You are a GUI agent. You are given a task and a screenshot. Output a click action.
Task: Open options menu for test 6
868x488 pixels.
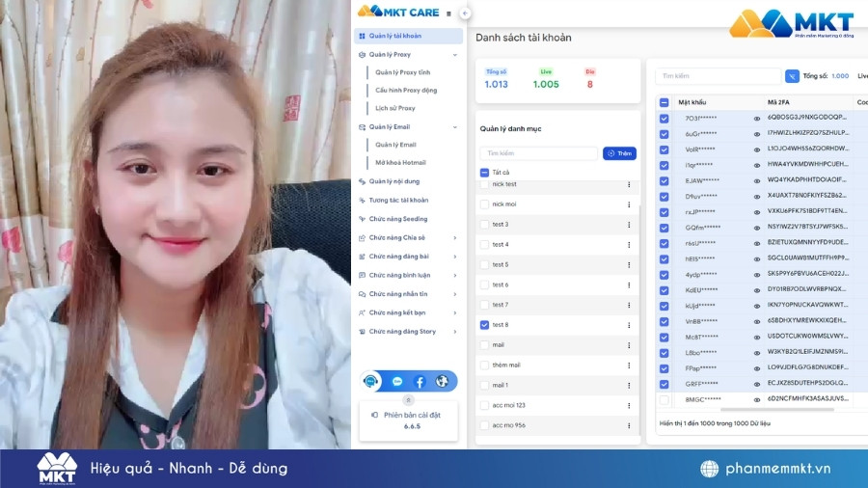click(x=629, y=285)
